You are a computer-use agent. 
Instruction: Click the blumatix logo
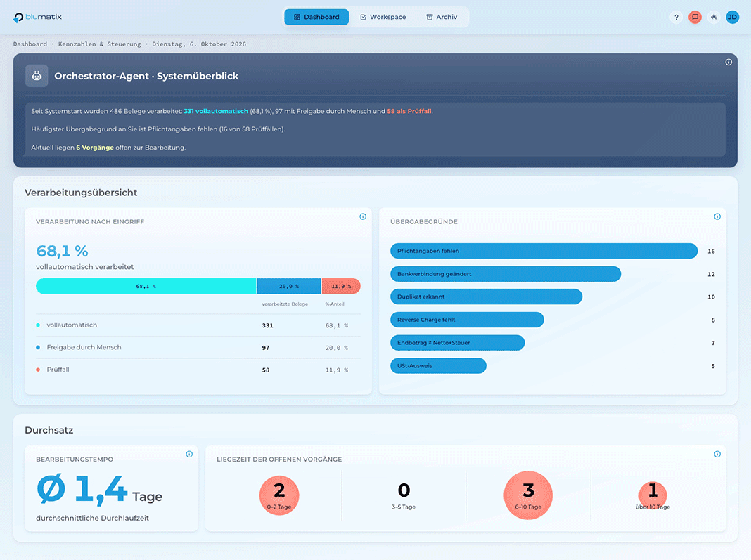click(x=37, y=18)
